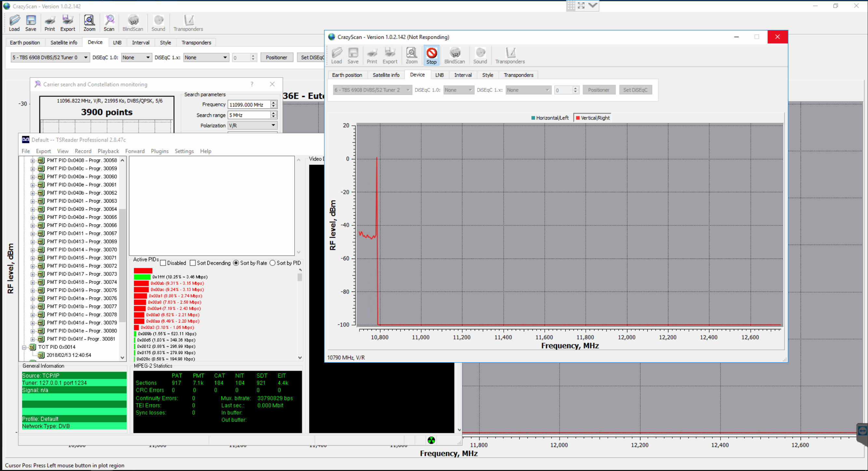The image size is (868, 471).
Task: Click Positioner button in Not Responding window
Action: [x=598, y=90]
